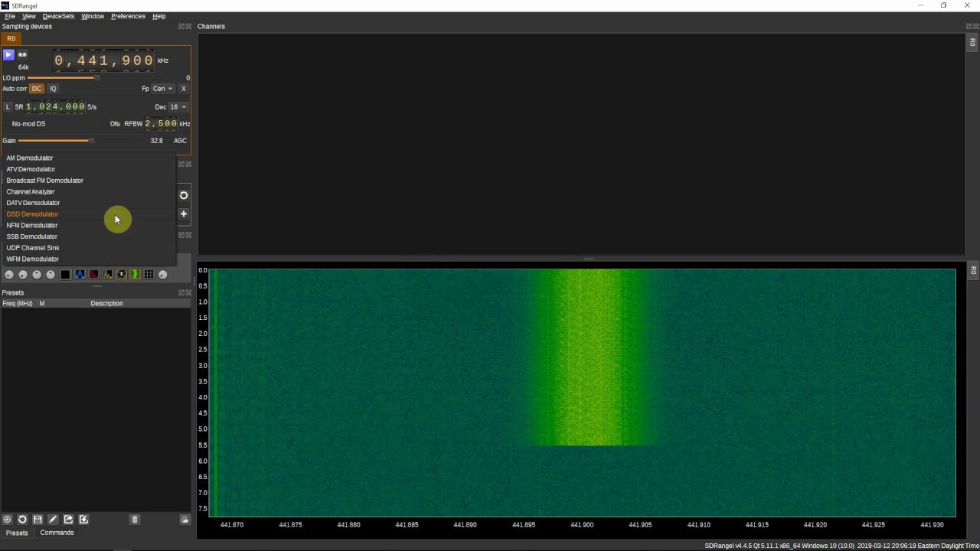
Task: Add channel with the plus button
Action: 184,214
